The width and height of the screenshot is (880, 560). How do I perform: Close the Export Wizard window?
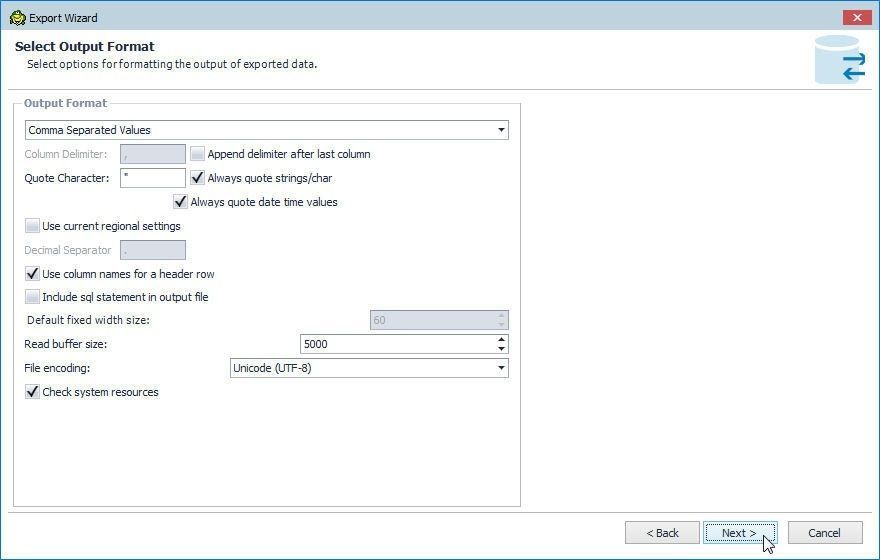point(856,17)
